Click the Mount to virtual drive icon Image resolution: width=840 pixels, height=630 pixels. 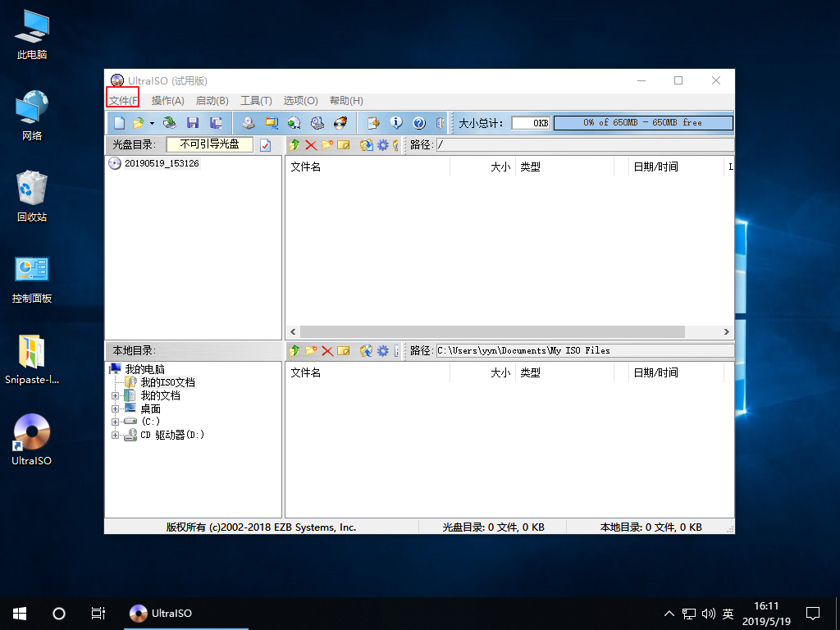(x=317, y=123)
